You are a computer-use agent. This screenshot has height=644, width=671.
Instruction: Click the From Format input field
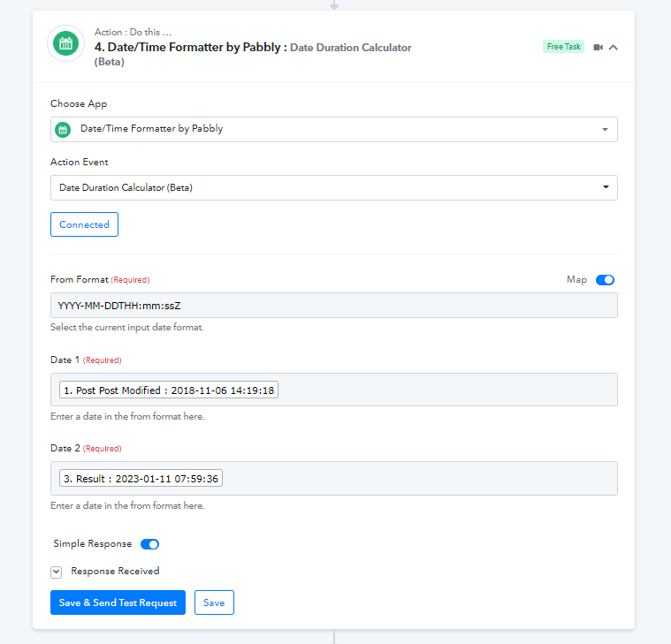(334, 306)
